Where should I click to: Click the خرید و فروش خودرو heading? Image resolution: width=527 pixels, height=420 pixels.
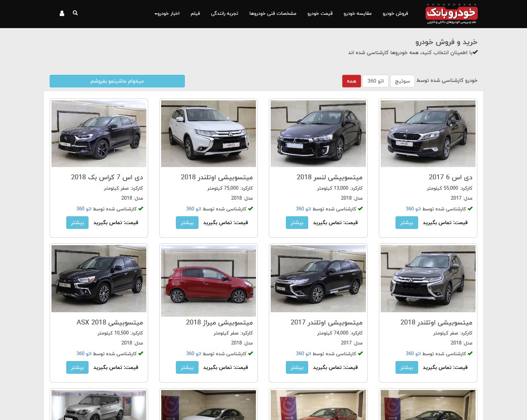click(x=446, y=42)
